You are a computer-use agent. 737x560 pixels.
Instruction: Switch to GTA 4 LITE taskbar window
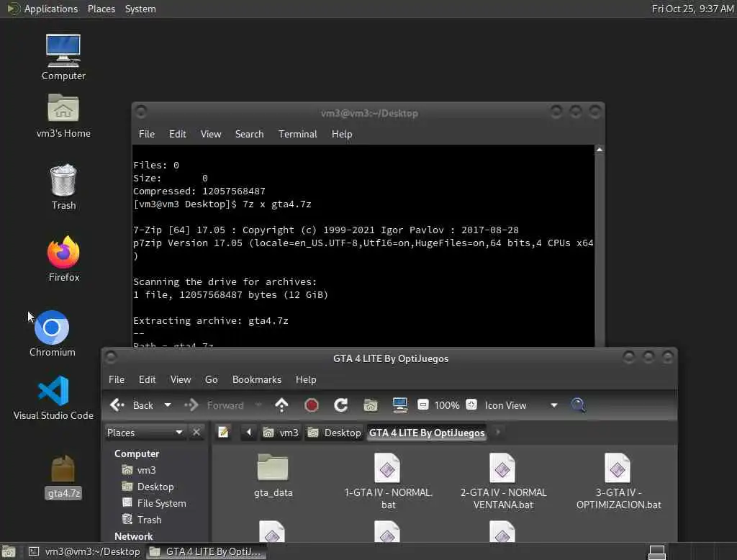[206, 551]
